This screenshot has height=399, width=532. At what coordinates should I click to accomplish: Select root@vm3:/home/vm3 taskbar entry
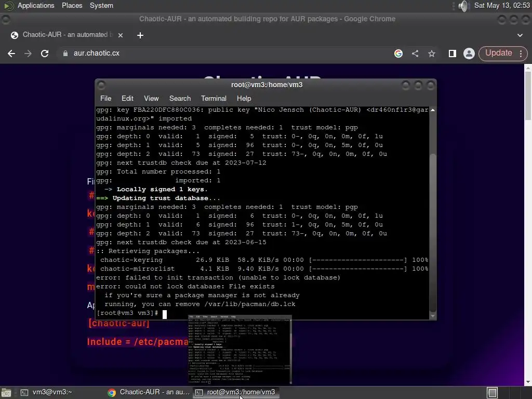click(236, 393)
